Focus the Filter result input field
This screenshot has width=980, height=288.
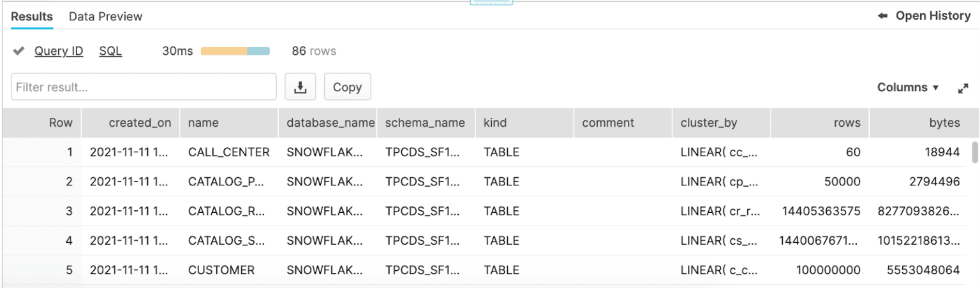coord(144,87)
